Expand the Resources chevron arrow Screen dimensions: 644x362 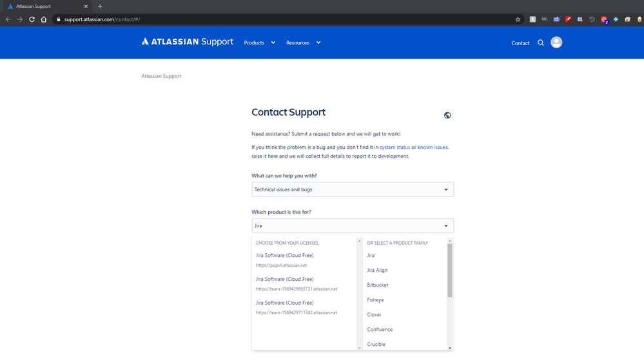(318, 43)
